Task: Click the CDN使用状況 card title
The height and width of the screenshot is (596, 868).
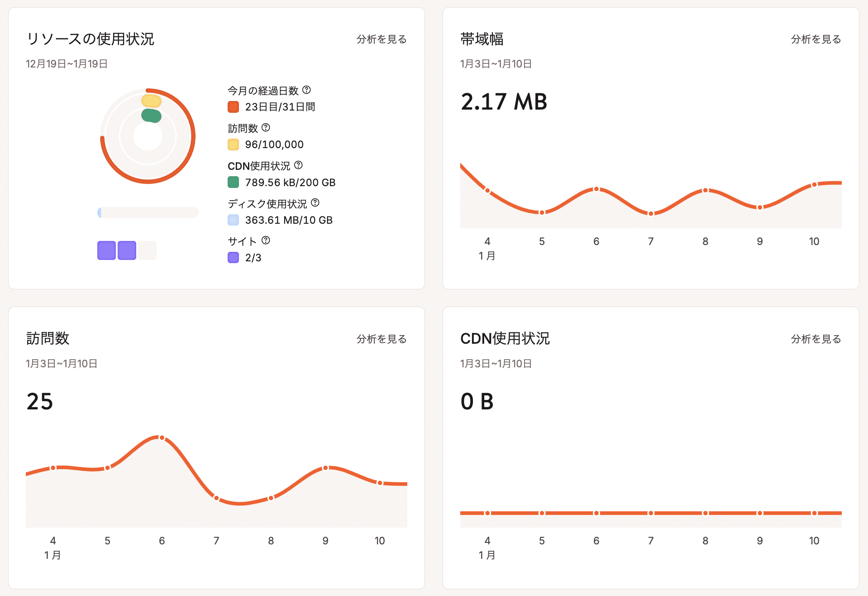Action: (x=505, y=339)
